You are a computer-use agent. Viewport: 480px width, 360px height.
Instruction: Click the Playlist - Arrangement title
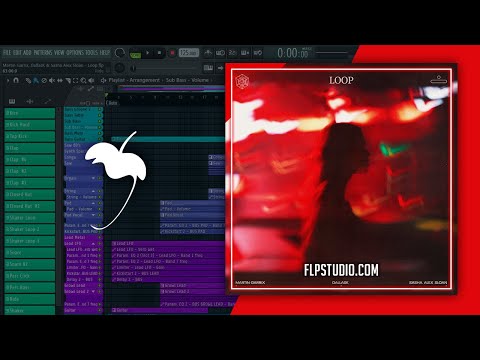134,80
